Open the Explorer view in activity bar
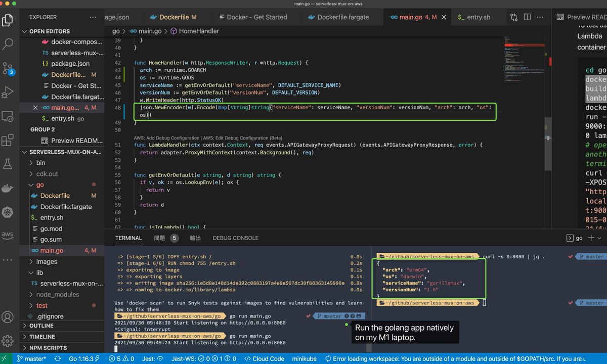Image resolution: width=607 pixels, height=364 pixels. coord(8,20)
